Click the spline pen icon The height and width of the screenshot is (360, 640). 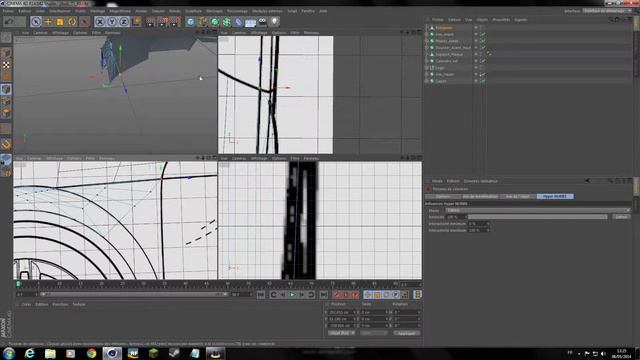point(203,21)
